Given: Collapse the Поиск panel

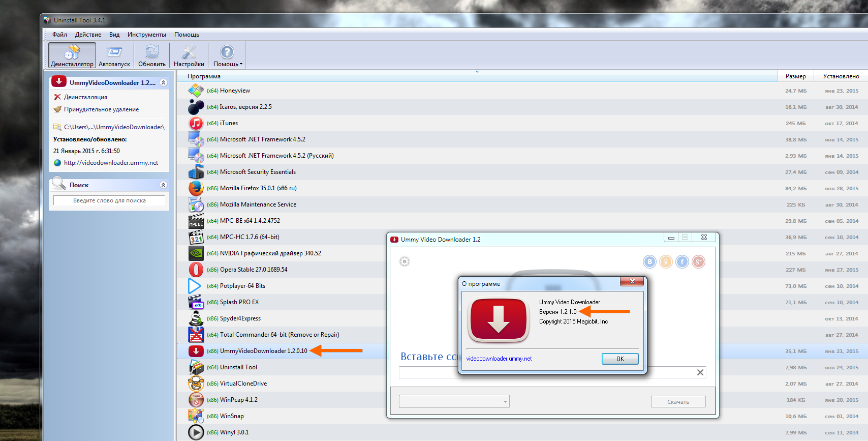Looking at the screenshot, I should pos(163,185).
